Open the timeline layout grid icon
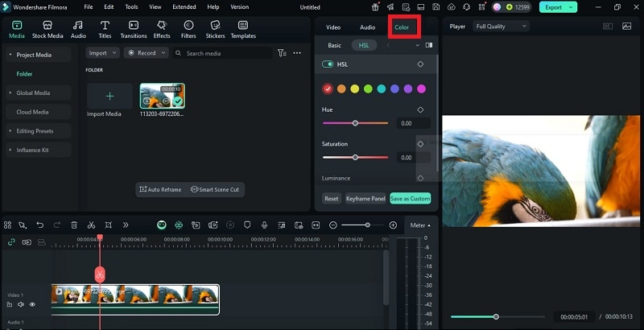The height and width of the screenshot is (330, 644). [x=7, y=225]
